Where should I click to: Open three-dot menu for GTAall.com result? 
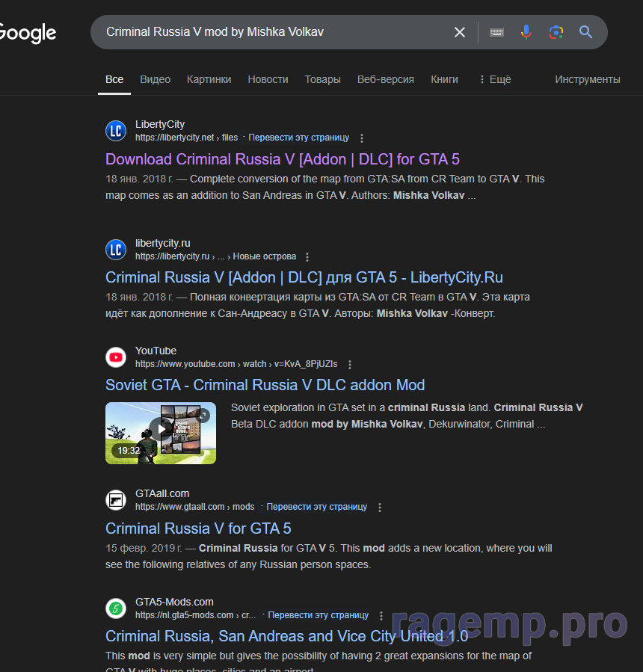click(380, 508)
